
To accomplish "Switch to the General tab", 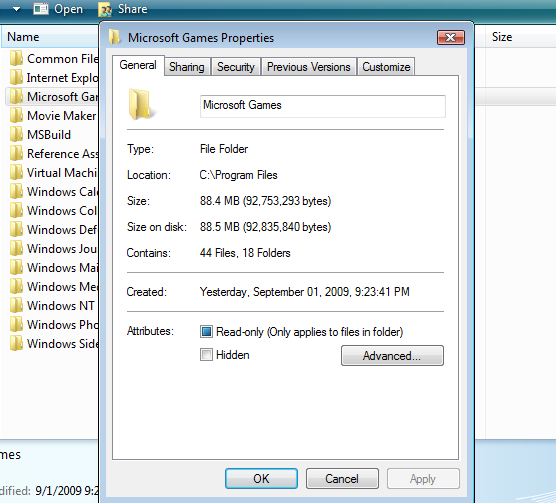I will [x=138, y=65].
